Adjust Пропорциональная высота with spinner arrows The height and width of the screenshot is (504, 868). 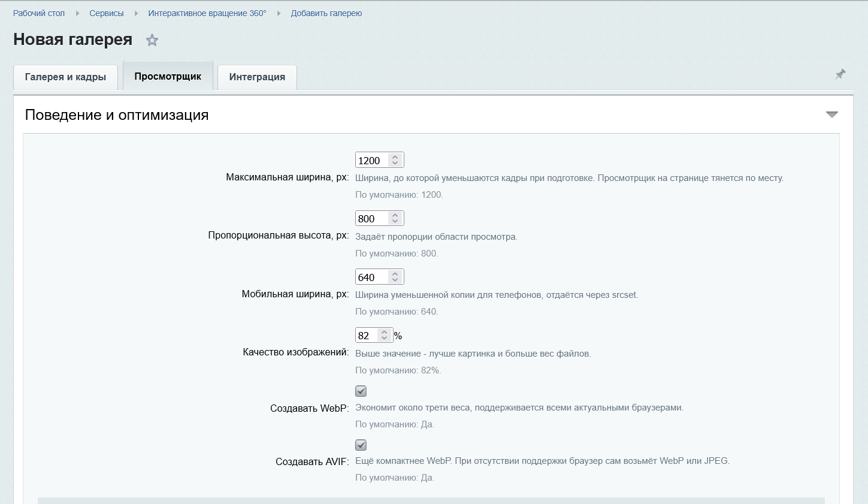point(395,218)
